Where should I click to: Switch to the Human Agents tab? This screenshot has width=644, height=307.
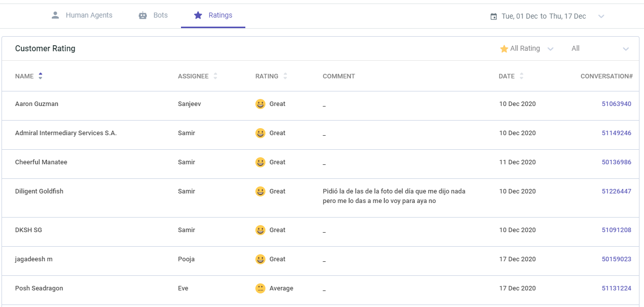[81, 16]
